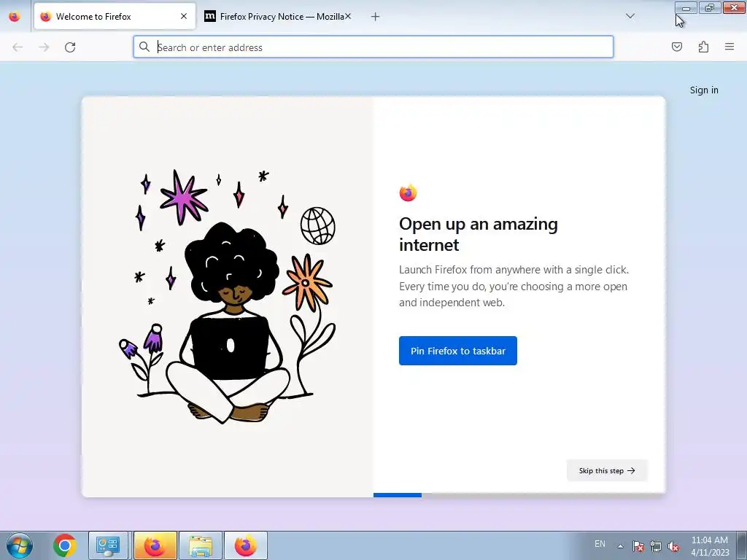Click the Firefox logo above the heading

click(408, 192)
